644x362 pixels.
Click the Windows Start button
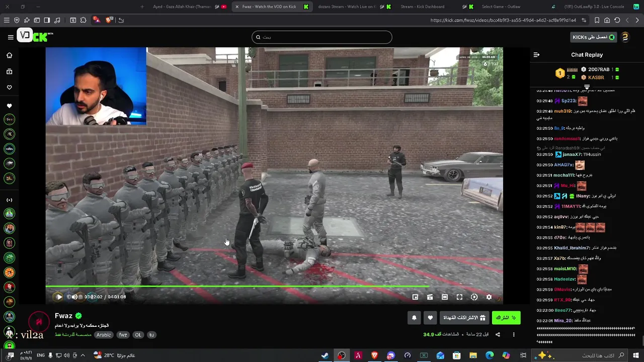[x=636, y=355]
